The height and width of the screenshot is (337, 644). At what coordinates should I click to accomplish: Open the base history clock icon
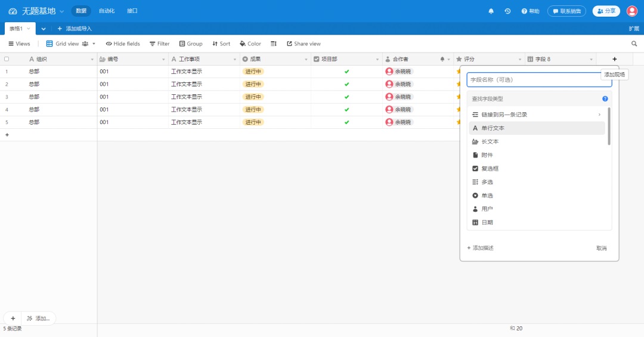pos(507,11)
